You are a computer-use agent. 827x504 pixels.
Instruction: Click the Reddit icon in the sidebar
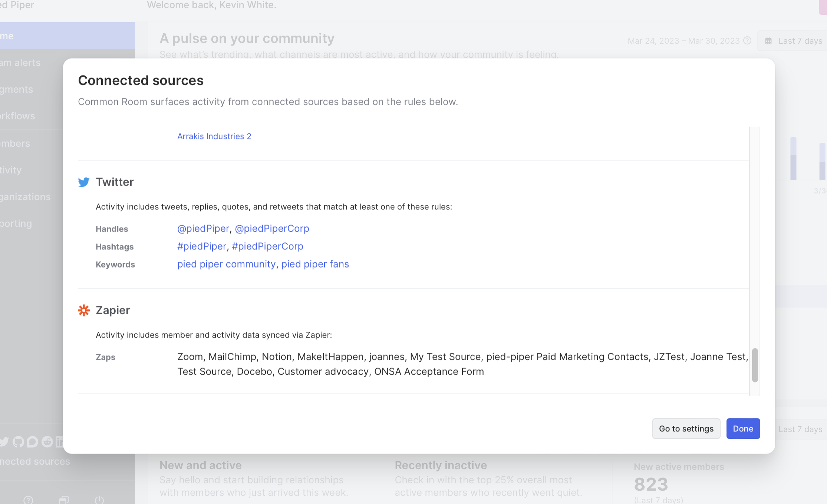47,442
